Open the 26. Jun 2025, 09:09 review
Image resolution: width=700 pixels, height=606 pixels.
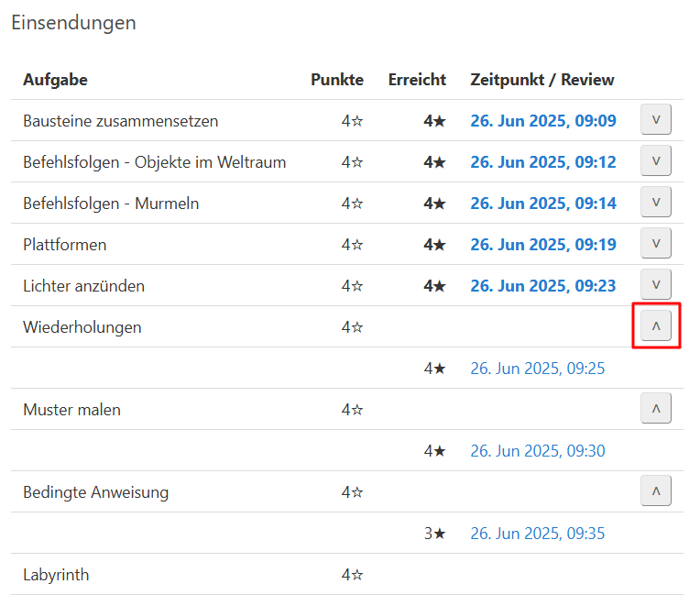[542, 121]
